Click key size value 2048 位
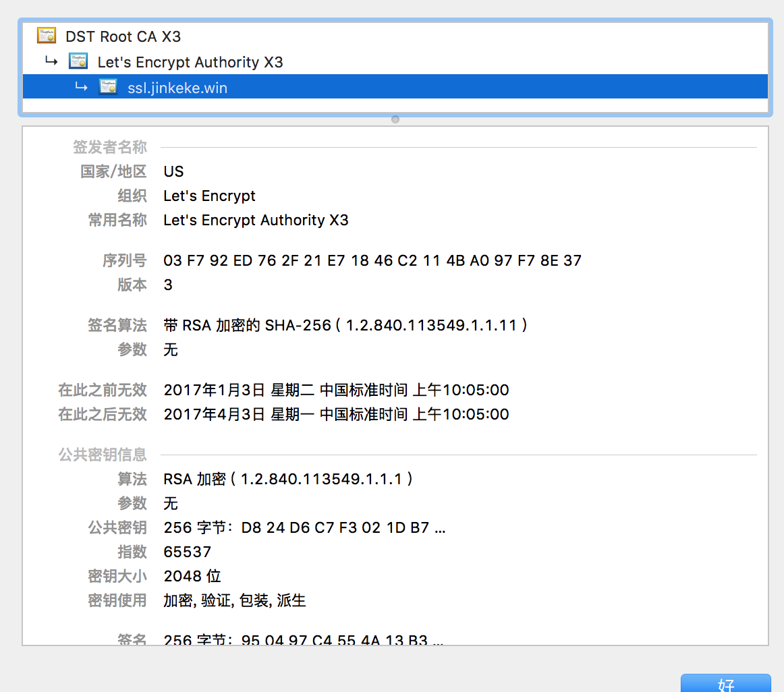This screenshot has height=692, width=784. pos(192,576)
